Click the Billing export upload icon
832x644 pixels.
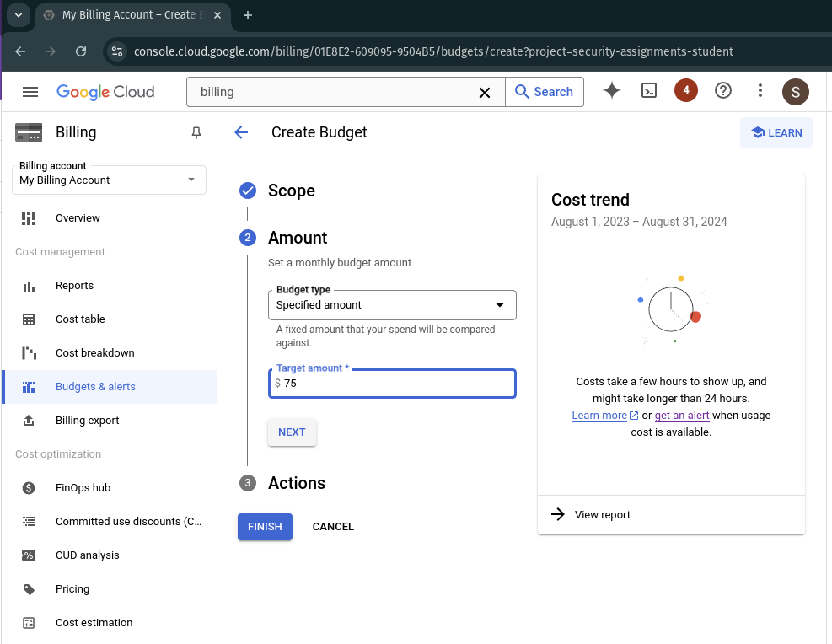point(29,420)
